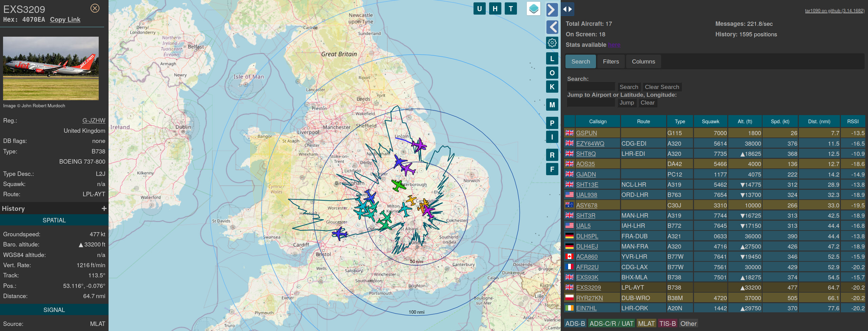Toggle the M map option button
The image size is (868, 331).
pos(552,105)
